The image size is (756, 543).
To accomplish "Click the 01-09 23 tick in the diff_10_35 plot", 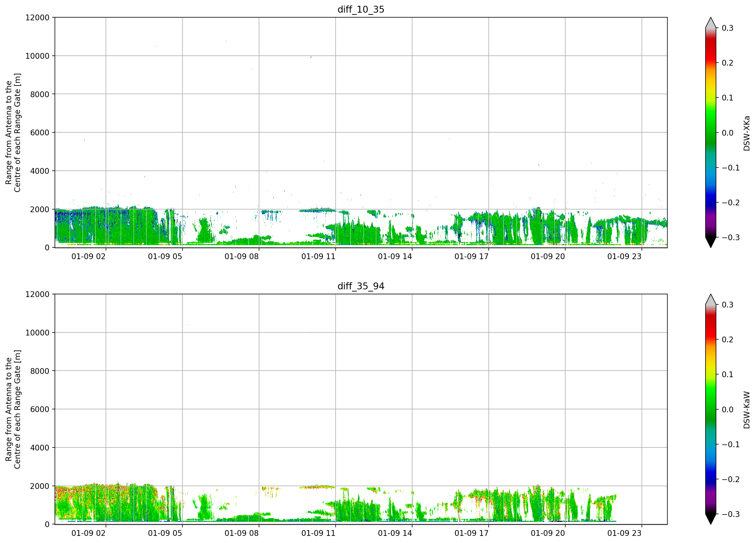I will (x=624, y=256).
